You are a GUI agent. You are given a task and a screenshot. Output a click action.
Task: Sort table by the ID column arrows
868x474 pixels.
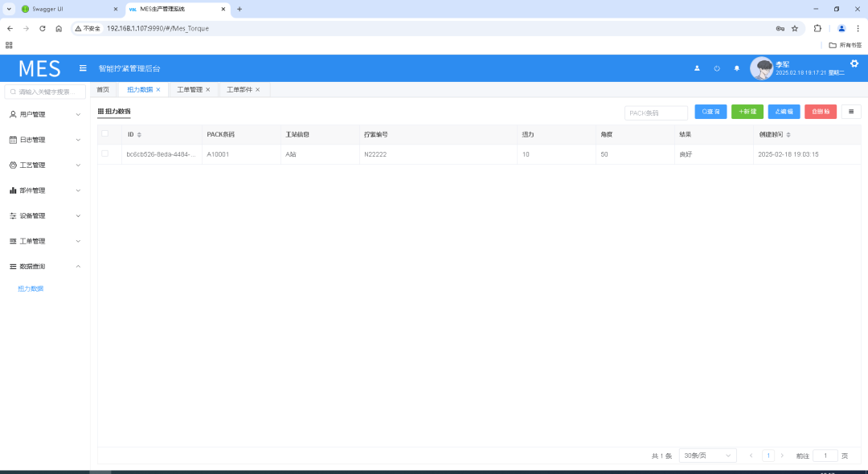point(139,135)
